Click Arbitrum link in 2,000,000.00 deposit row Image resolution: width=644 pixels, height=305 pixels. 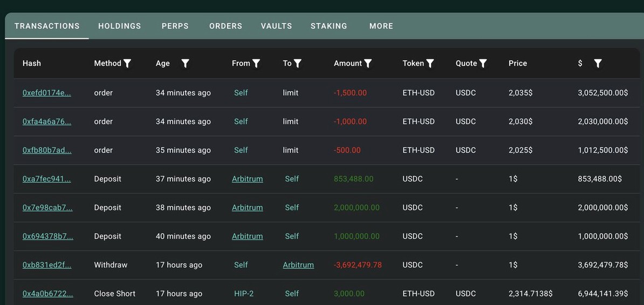click(247, 208)
